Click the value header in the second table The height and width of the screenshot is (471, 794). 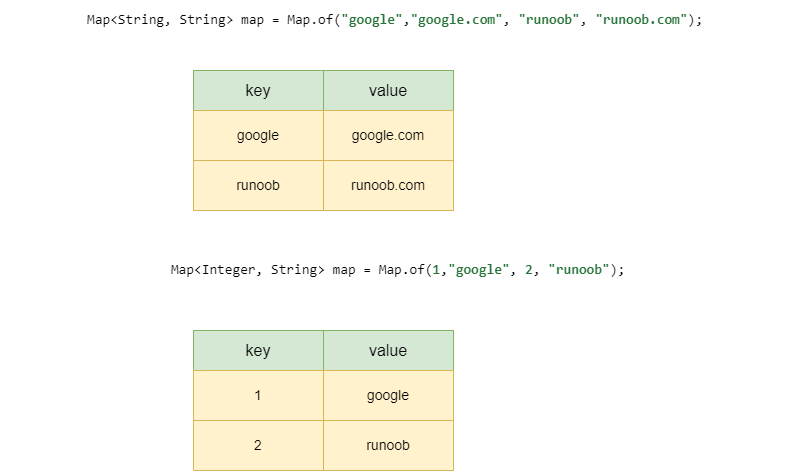click(x=388, y=350)
